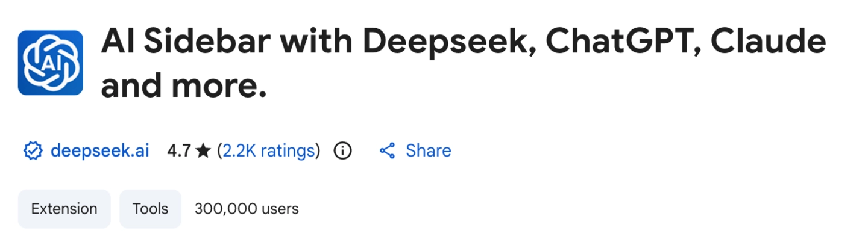Screen dimensions: 868x248
Task: Click the share network icon
Action: 387,150
